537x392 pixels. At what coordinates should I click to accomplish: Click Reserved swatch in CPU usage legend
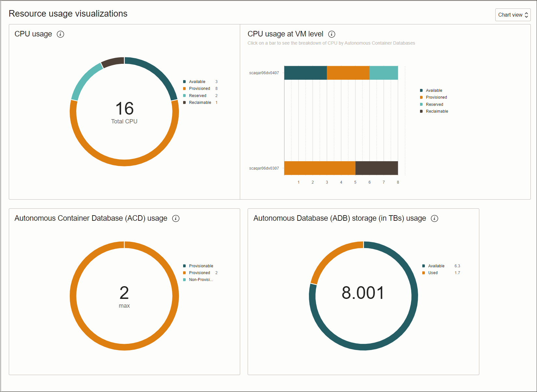pyautogui.click(x=184, y=96)
